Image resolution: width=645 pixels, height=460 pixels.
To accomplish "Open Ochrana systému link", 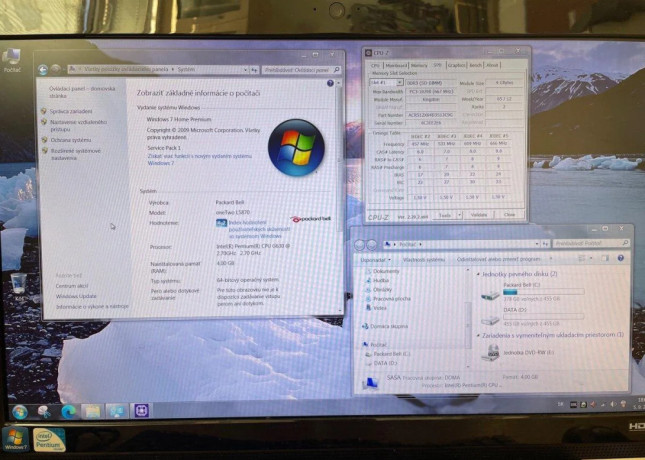I will (x=71, y=140).
